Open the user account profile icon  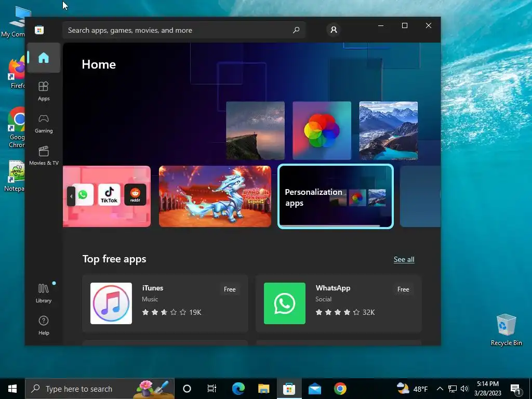tap(334, 30)
